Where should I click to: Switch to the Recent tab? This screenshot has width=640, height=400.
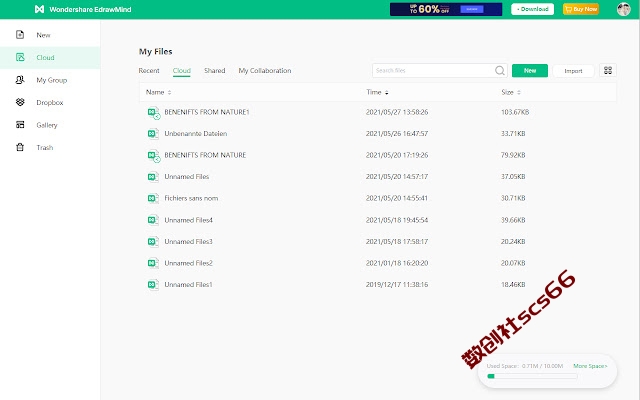tap(149, 71)
